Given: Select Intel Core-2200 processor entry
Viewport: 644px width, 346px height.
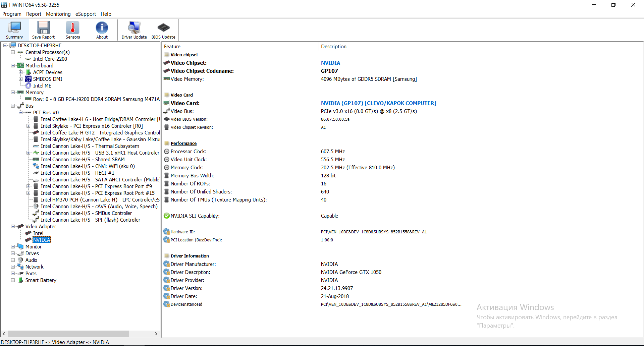Looking at the screenshot, I should pos(50,59).
